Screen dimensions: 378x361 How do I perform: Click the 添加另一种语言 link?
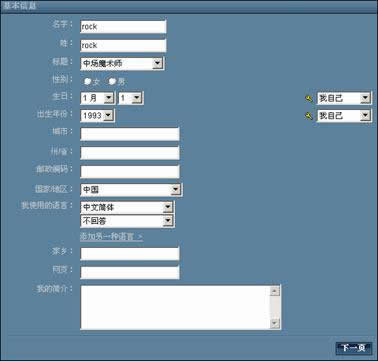[x=111, y=237]
